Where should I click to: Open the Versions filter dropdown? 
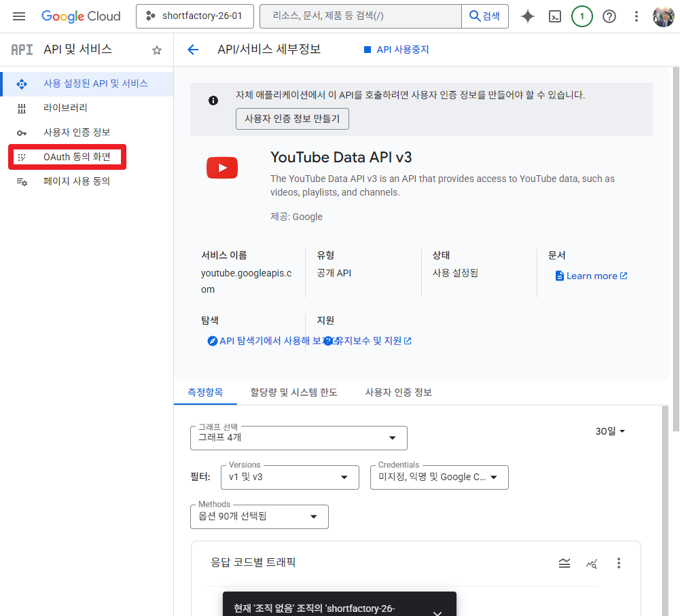click(289, 477)
